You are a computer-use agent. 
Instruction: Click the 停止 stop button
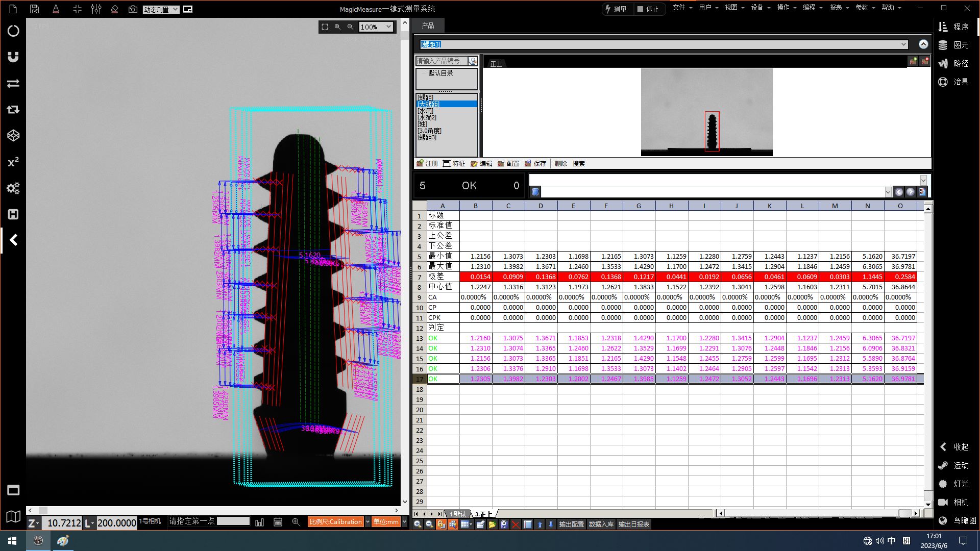pyautogui.click(x=648, y=9)
